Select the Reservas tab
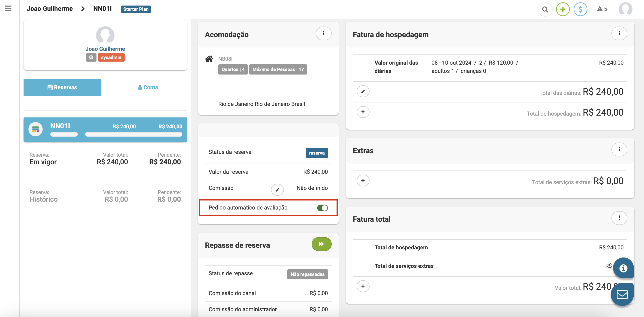Screen dimensions: 644x317 click(62, 87)
